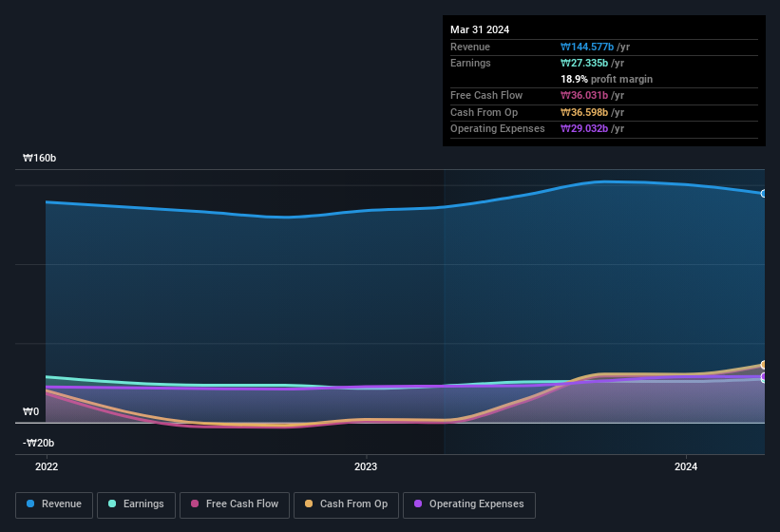Click the Revenue row label in tooltip

pyautogui.click(x=470, y=47)
